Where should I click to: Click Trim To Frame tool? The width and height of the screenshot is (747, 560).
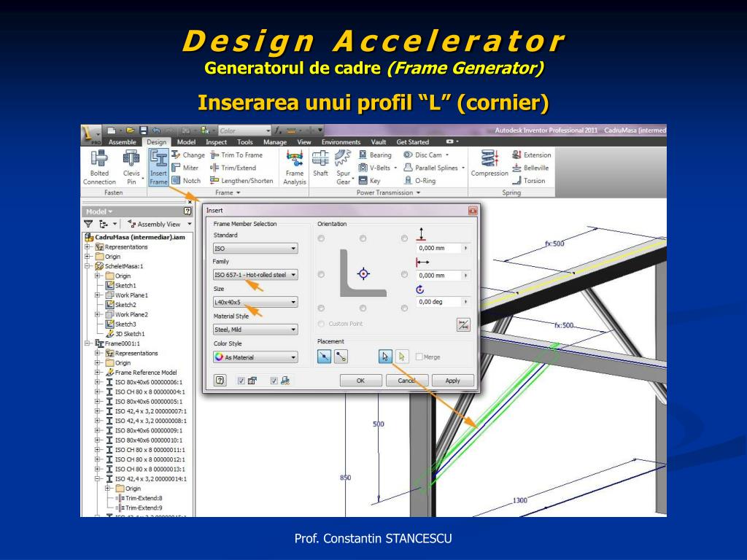point(237,155)
